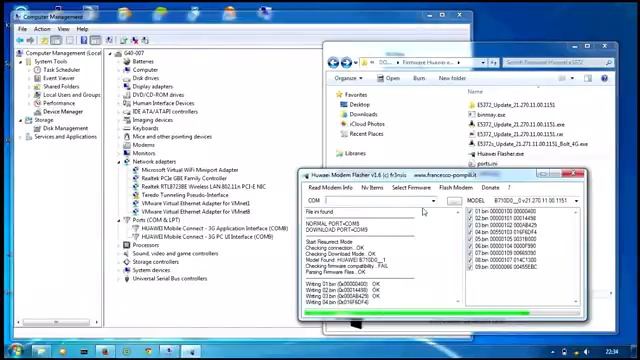This screenshot has width=640, height=360.
Task: Click Sound, video and game controllers icon
Action: (127, 253)
